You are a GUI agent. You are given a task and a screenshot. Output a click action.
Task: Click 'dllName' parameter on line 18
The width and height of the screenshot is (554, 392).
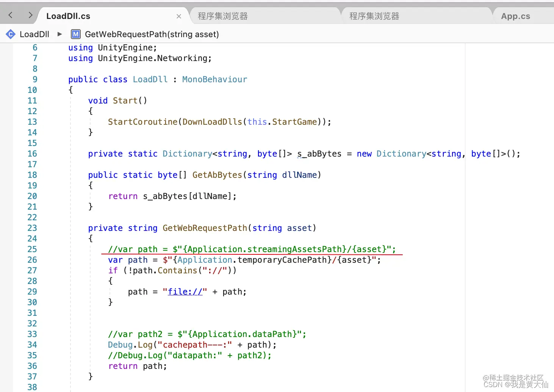click(x=299, y=175)
